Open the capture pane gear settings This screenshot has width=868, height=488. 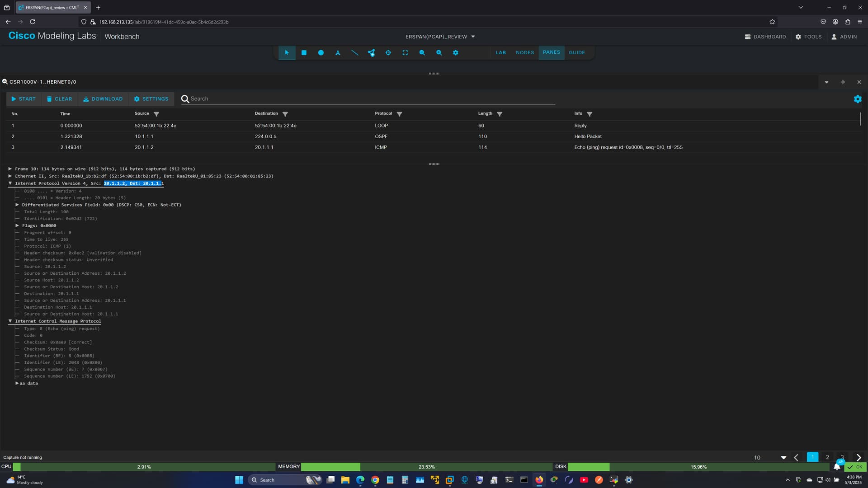858,99
